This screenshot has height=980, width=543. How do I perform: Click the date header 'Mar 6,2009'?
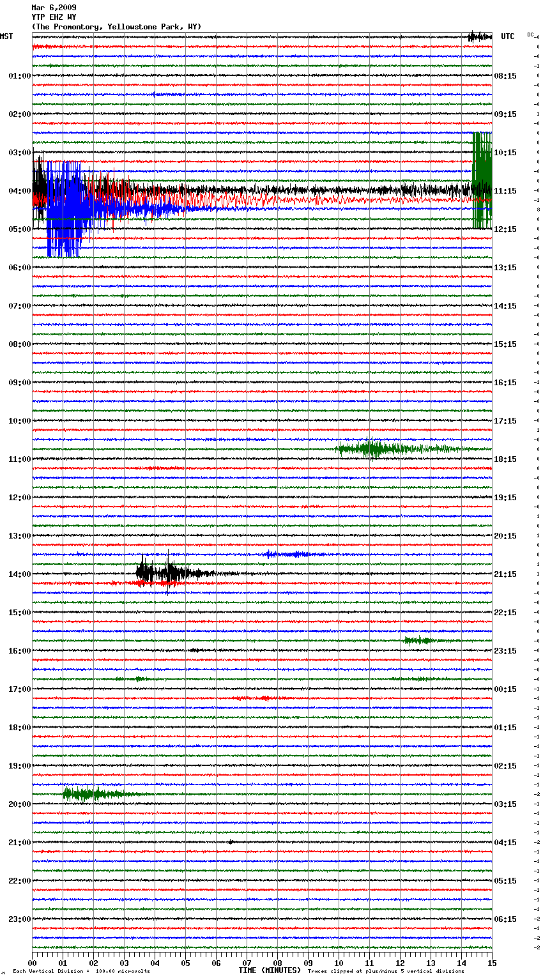54,8
